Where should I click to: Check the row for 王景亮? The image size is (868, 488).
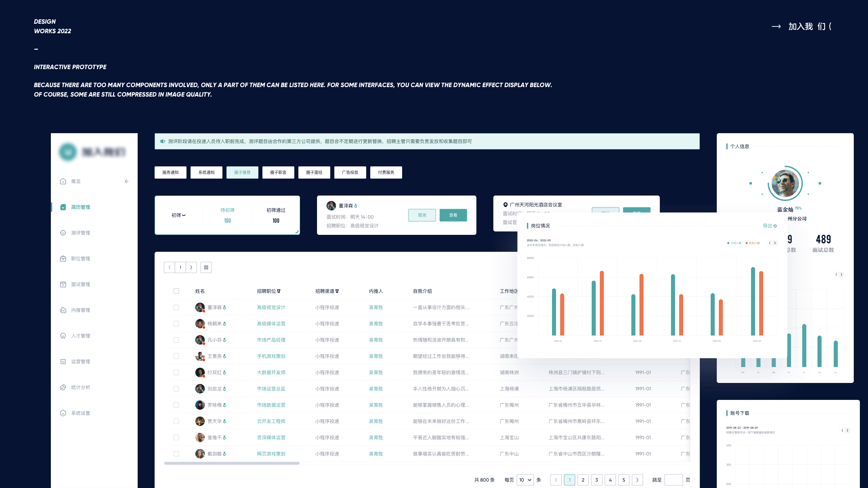176,356
